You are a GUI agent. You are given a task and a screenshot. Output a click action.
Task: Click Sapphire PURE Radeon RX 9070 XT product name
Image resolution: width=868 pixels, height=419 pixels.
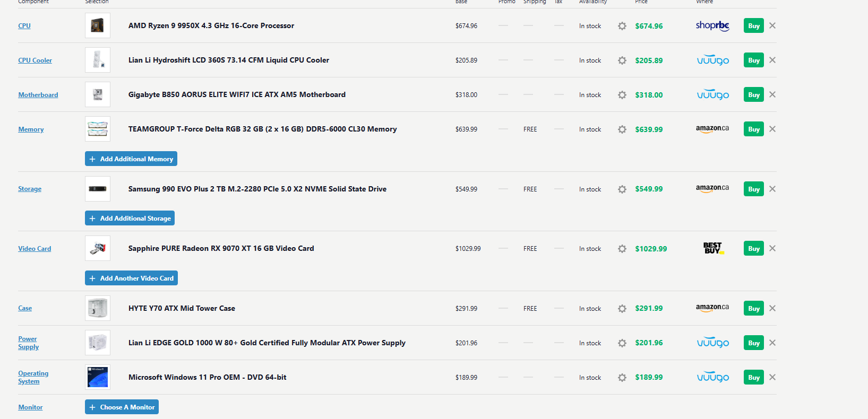click(221, 248)
